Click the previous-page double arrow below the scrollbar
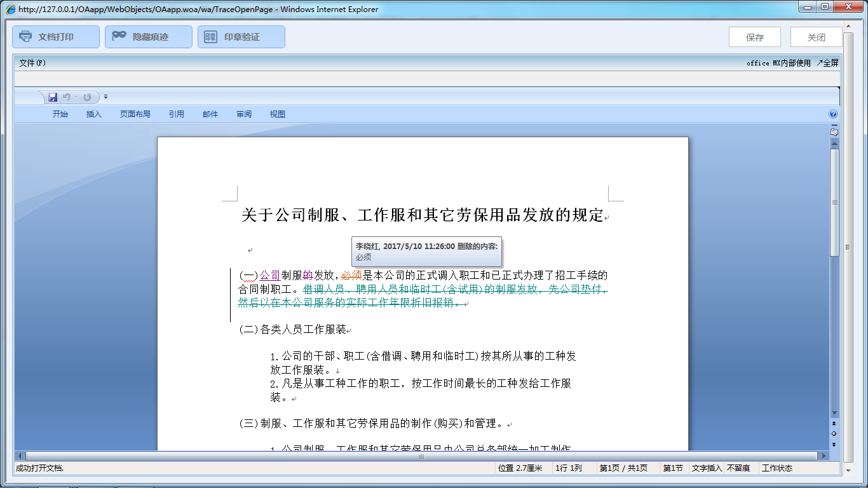 (834, 423)
